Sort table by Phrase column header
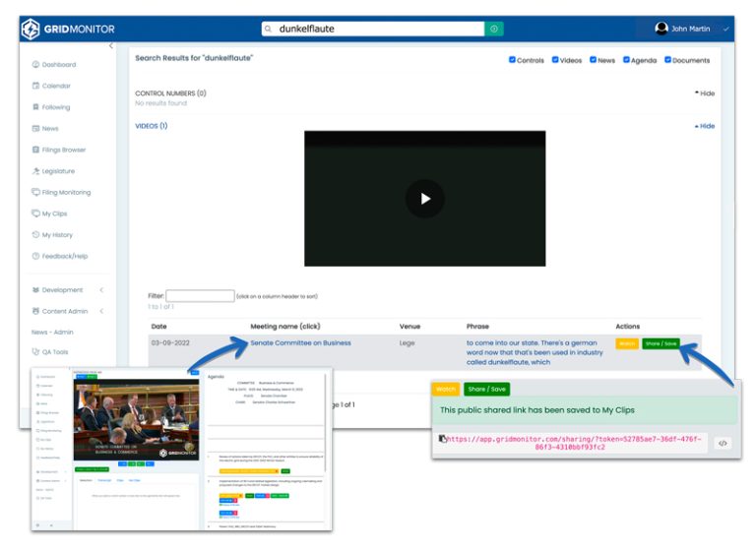Screen dimensions: 756x552 (477, 327)
